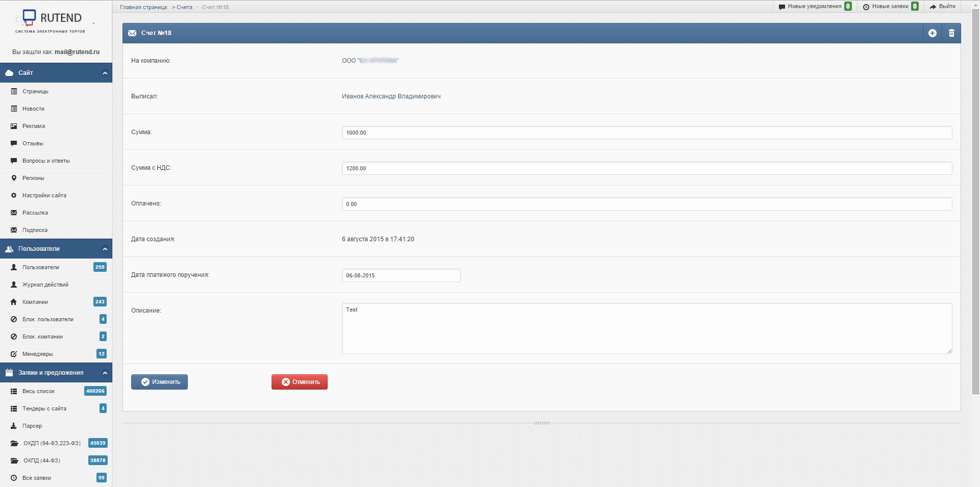
Task: Collapse the Сайт sidebar section
Action: 105,73
